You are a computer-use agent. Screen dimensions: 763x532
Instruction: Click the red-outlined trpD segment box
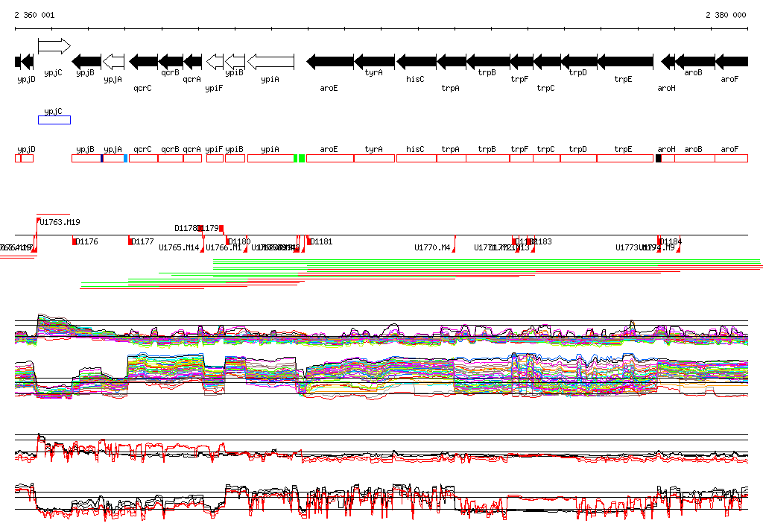(x=577, y=159)
